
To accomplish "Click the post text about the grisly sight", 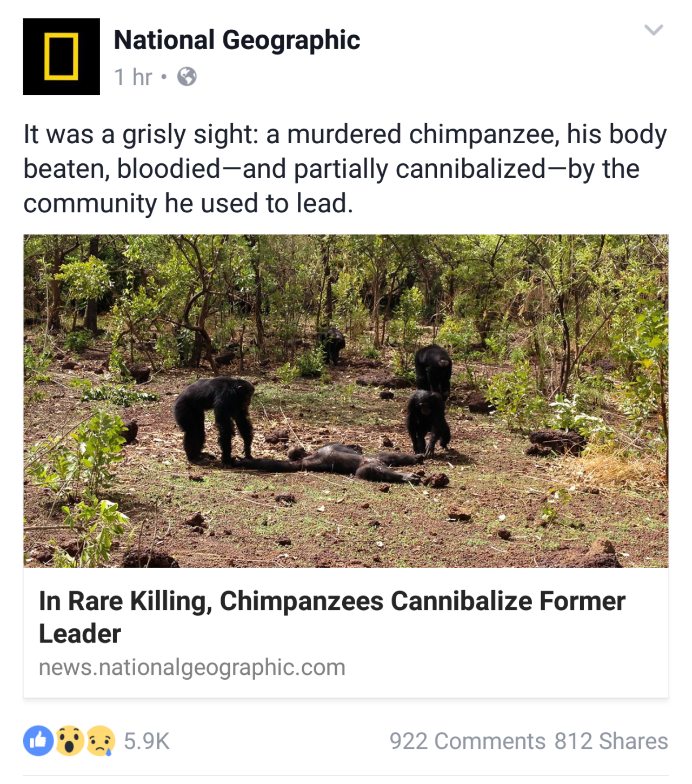I will pos(345,169).
